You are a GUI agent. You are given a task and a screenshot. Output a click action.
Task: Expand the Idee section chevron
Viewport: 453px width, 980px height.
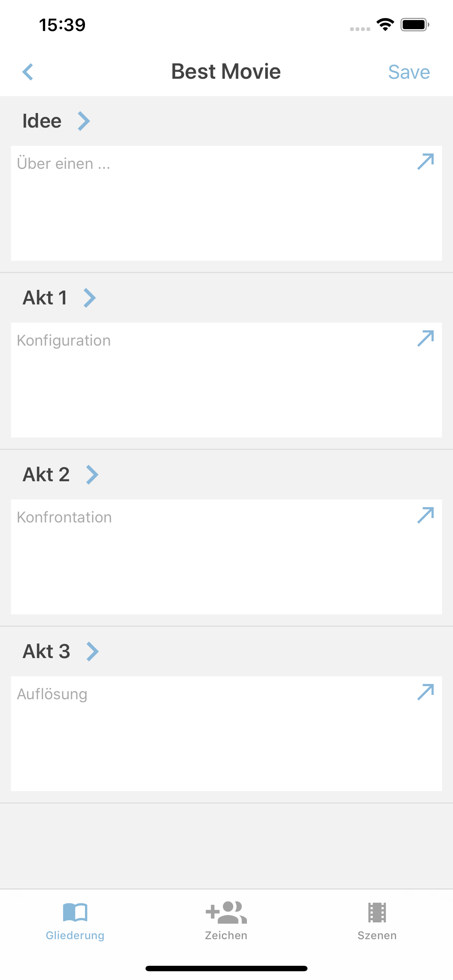(84, 121)
